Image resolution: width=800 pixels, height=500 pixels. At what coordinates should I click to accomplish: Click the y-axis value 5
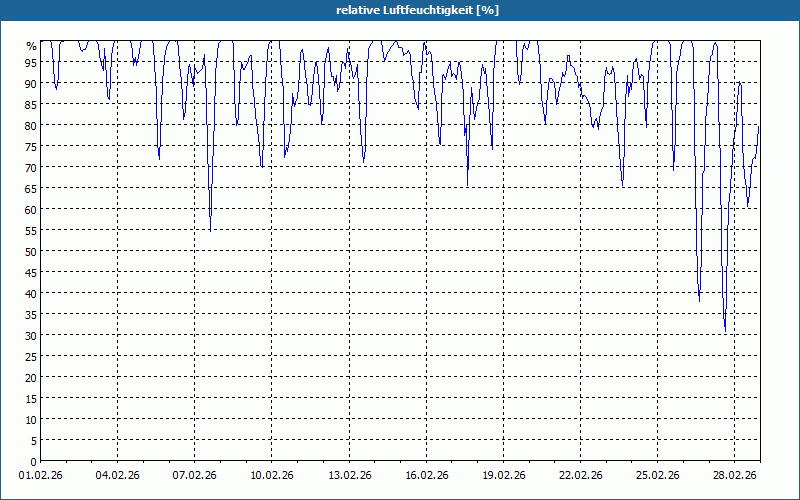(x=34, y=441)
